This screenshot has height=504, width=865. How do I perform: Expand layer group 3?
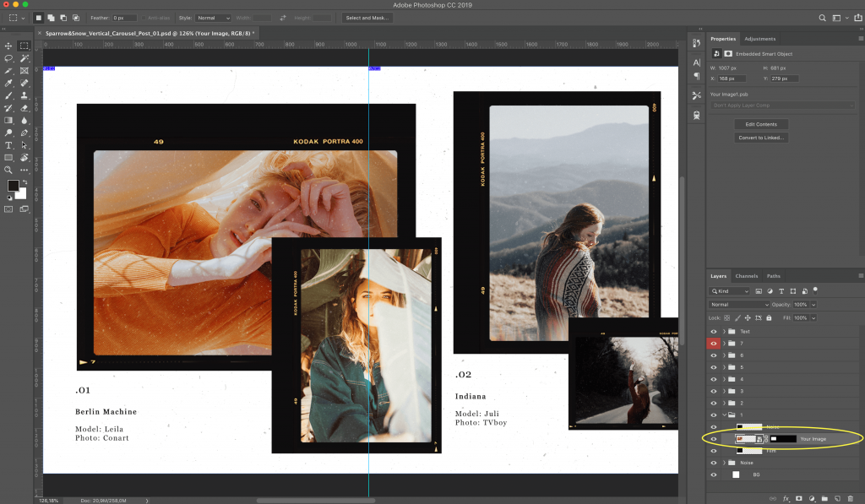pos(724,391)
